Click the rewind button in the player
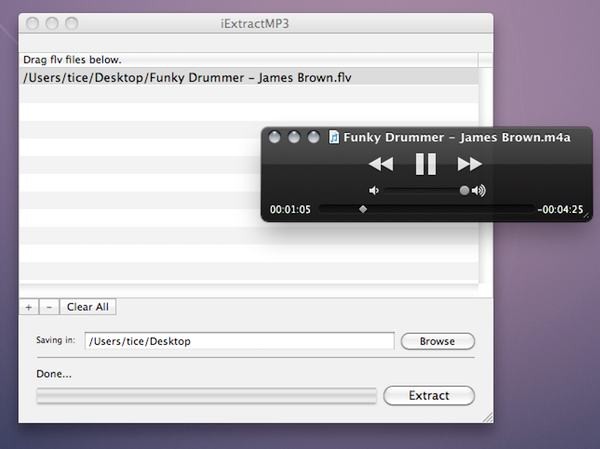600x449 pixels. point(380,164)
